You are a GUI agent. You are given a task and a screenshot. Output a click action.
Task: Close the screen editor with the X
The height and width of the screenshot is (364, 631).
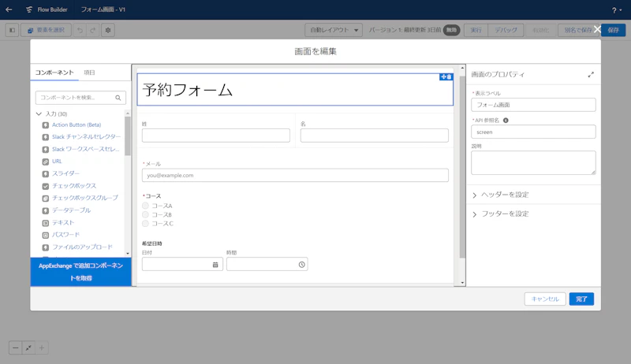point(597,29)
